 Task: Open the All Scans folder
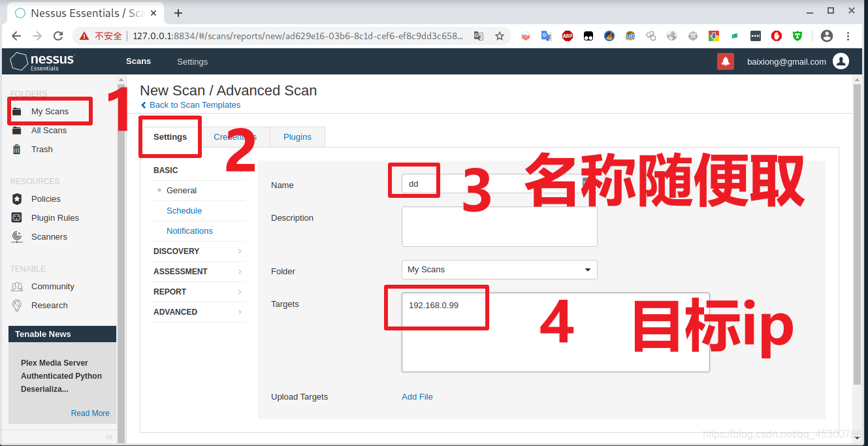tap(49, 130)
